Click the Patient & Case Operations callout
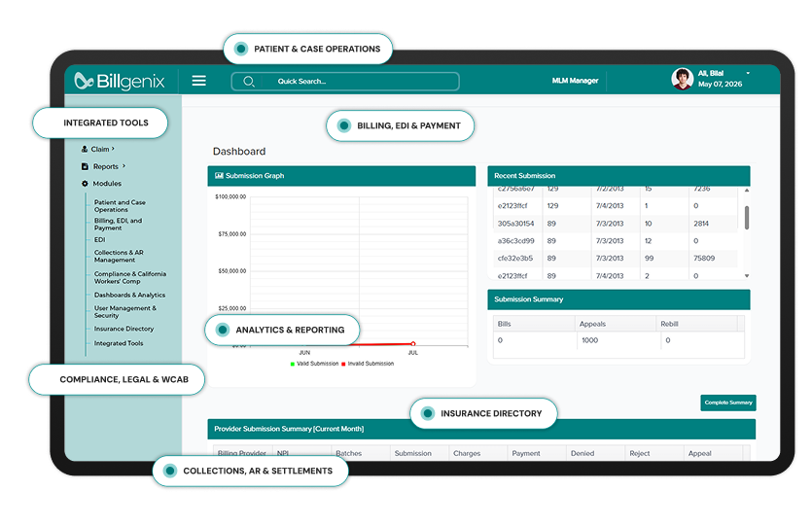812x526 pixels. (x=308, y=49)
